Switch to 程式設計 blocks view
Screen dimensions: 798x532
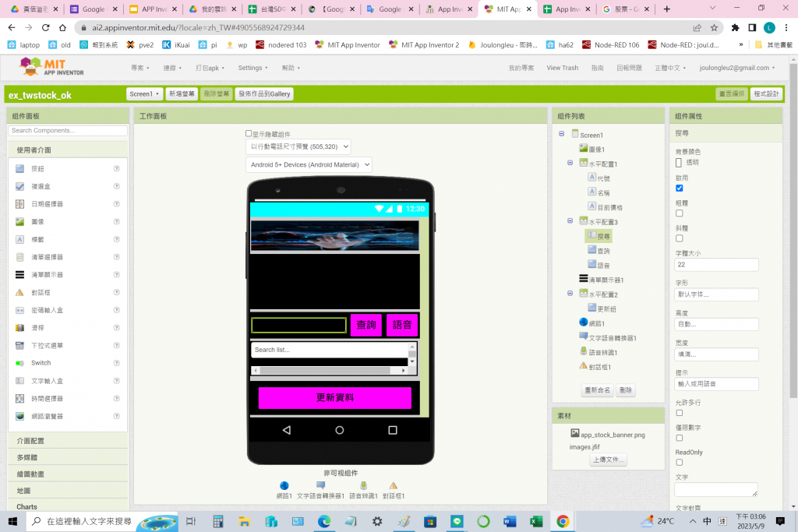tap(767, 94)
